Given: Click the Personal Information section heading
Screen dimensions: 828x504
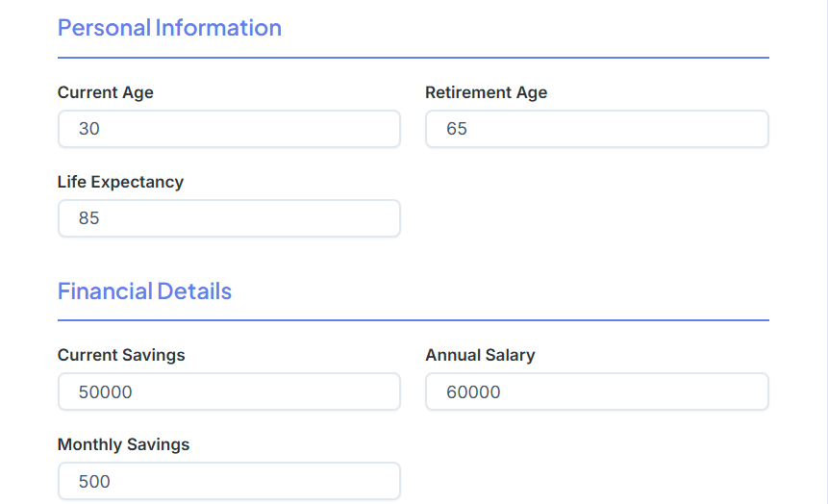Looking at the screenshot, I should pyautogui.click(x=169, y=28).
